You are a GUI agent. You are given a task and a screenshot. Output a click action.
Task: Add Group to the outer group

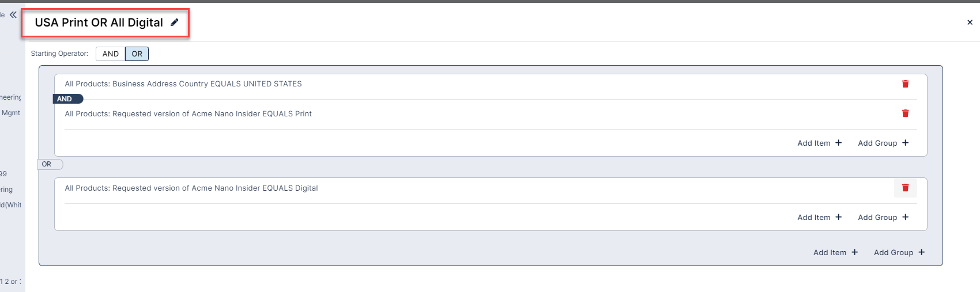(899, 252)
